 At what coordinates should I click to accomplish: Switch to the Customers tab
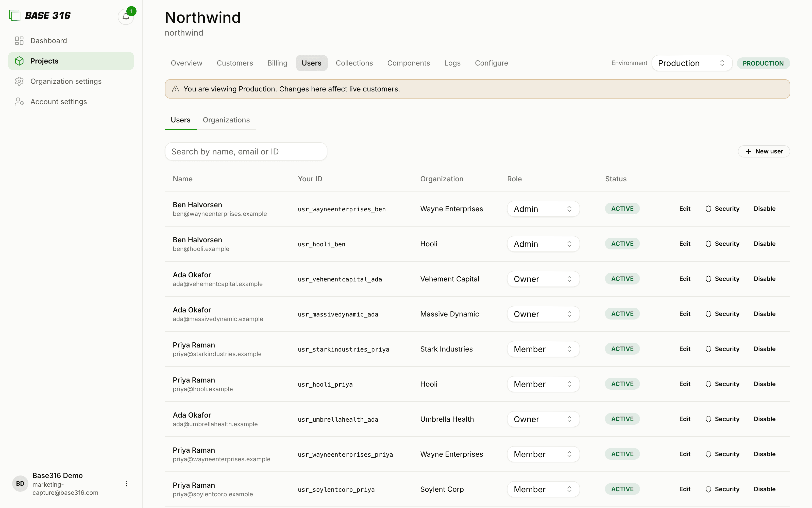tap(235, 63)
